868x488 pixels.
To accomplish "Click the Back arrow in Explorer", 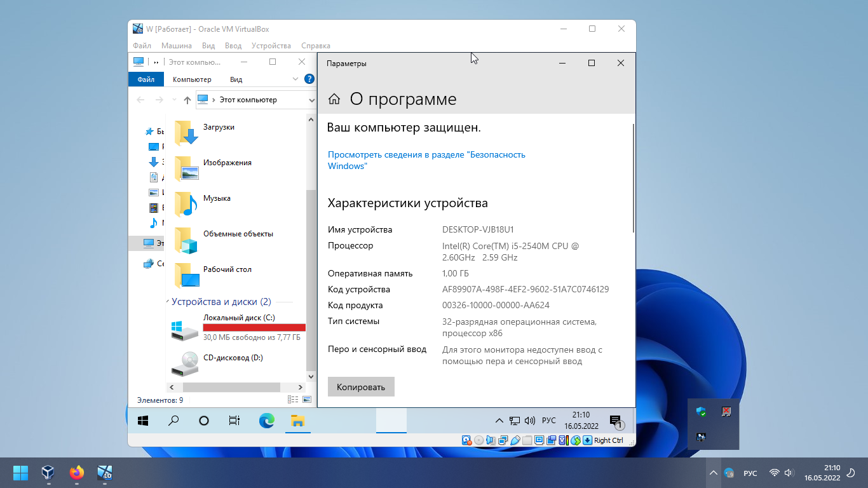I will 140,100.
